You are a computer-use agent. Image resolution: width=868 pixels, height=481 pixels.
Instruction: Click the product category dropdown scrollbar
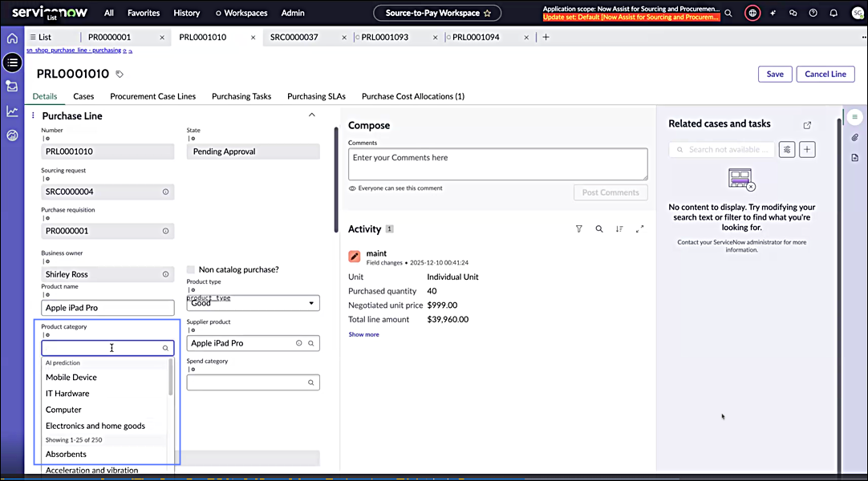[171, 378]
